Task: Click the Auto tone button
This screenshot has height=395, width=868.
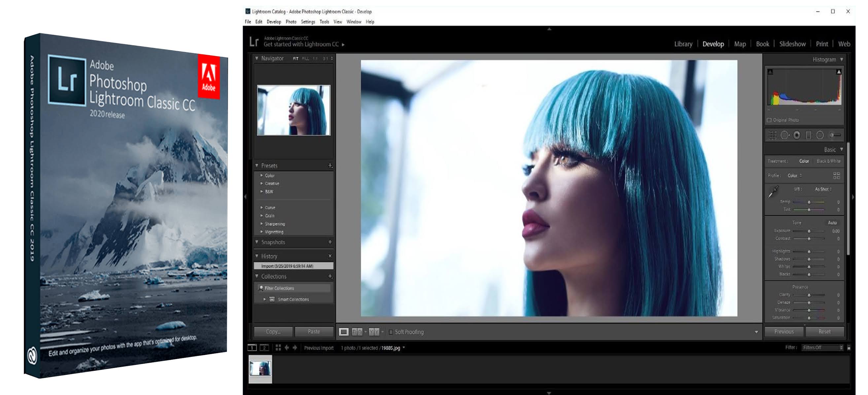Action: (832, 223)
